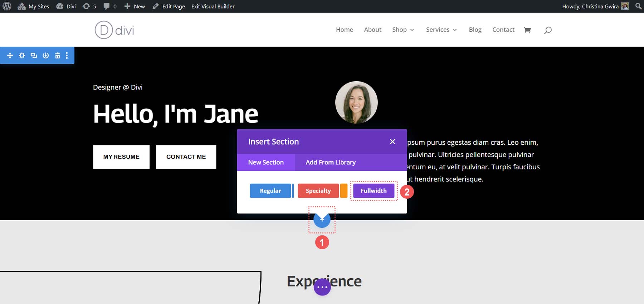Click Exit Visual Builder link
Viewport: 644px width, 304px height.
pyautogui.click(x=213, y=6)
